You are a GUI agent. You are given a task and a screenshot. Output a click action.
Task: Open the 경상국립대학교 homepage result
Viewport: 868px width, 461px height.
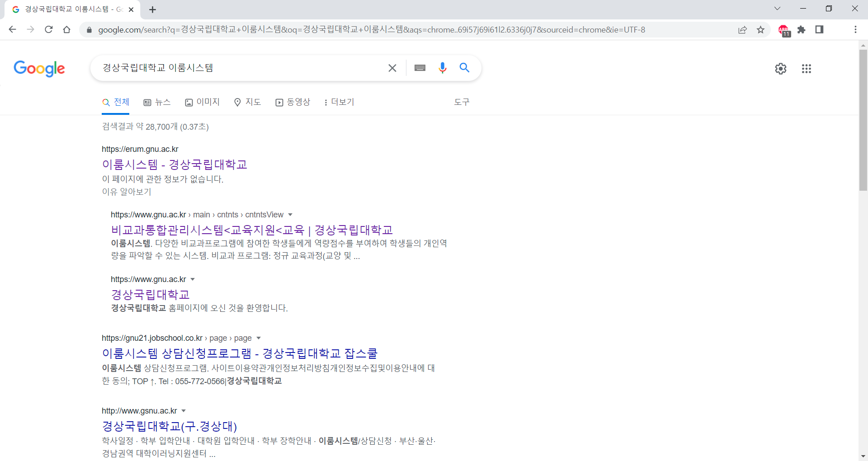click(x=150, y=295)
